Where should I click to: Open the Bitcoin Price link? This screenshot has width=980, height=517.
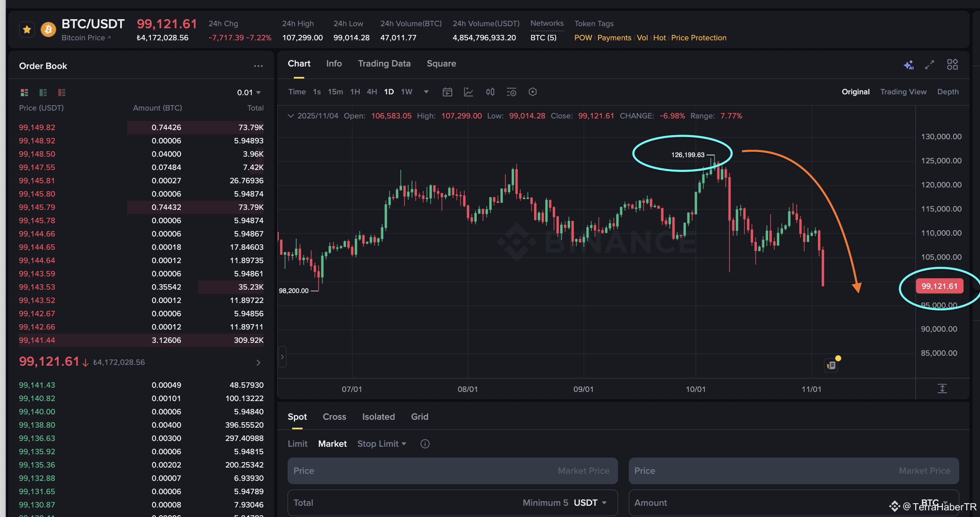(86, 38)
